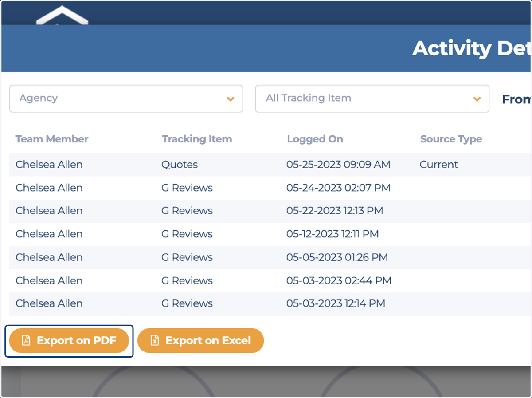Click Chelsea Allen in the 05-12-2023 row
The image size is (532, 398).
click(49, 234)
